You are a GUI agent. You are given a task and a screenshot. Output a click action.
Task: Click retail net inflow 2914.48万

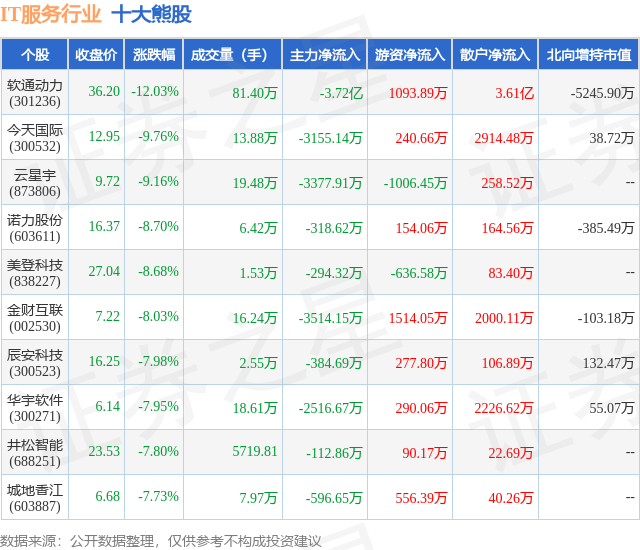[504, 138]
